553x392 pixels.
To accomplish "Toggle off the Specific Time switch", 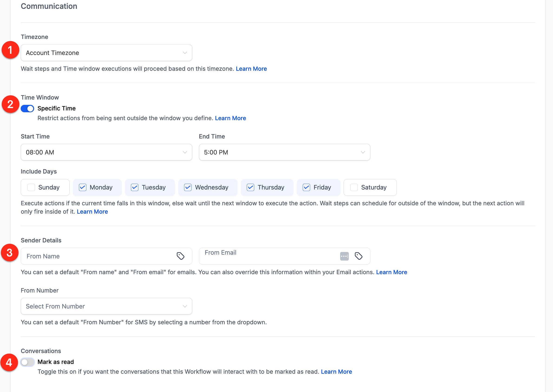I will (x=28, y=109).
